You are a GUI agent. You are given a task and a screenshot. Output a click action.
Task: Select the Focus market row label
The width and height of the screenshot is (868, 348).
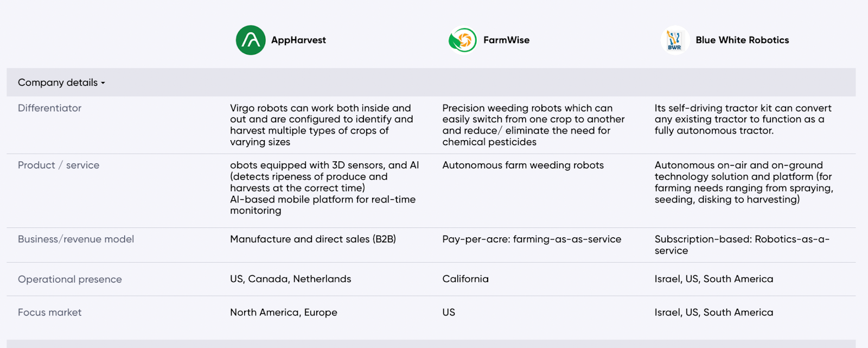click(x=49, y=313)
